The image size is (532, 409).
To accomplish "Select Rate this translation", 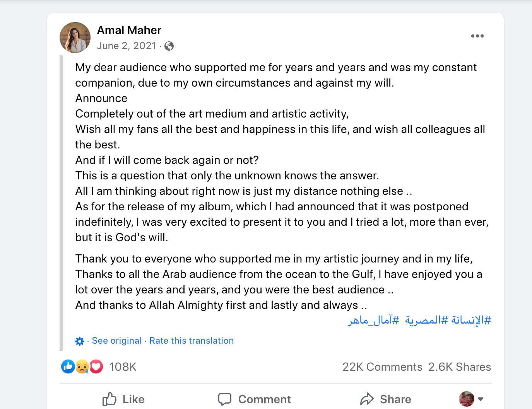I will [191, 341].
